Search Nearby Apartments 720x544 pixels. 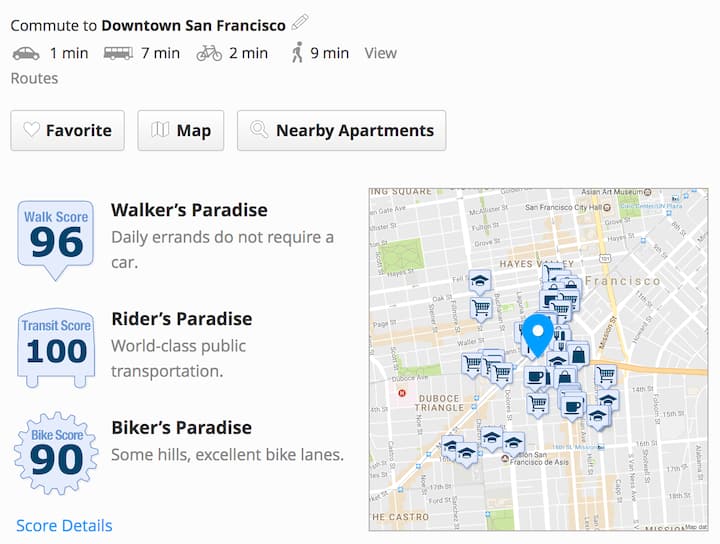point(342,130)
